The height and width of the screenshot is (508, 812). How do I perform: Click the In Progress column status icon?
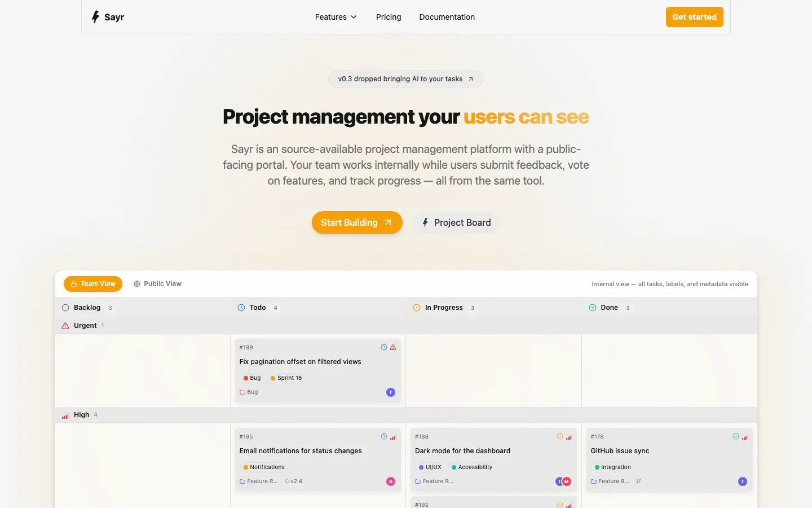pyautogui.click(x=417, y=308)
